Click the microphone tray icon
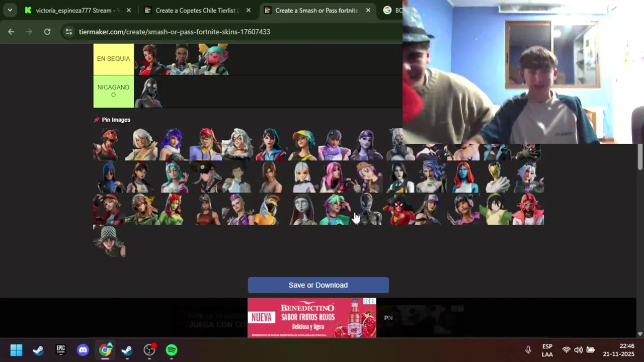This screenshot has height=362, width=644. [x=528, y=350]
